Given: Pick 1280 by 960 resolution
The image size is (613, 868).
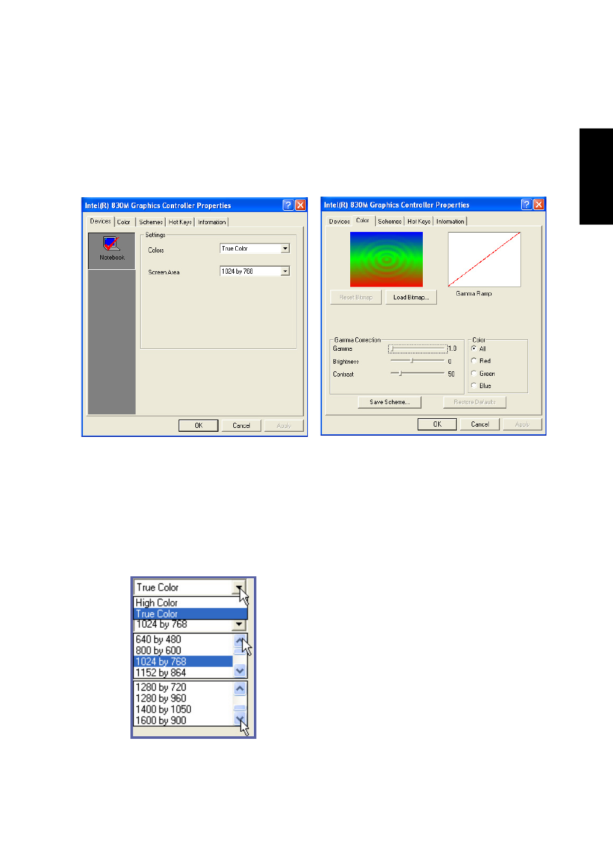Looking at the screenshot, I should click(183, 698).
